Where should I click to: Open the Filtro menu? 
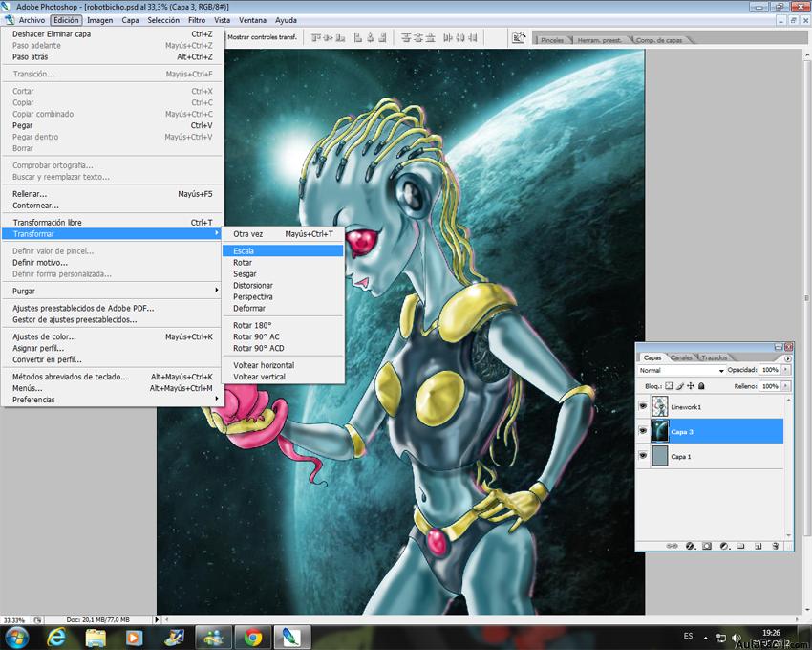[196, 20]
